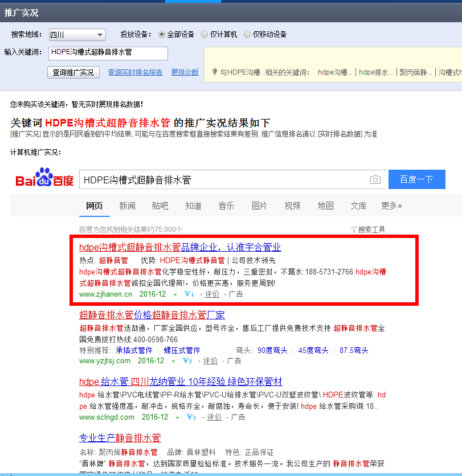Click the lightbulb icon before related keywords

[214, 72]
